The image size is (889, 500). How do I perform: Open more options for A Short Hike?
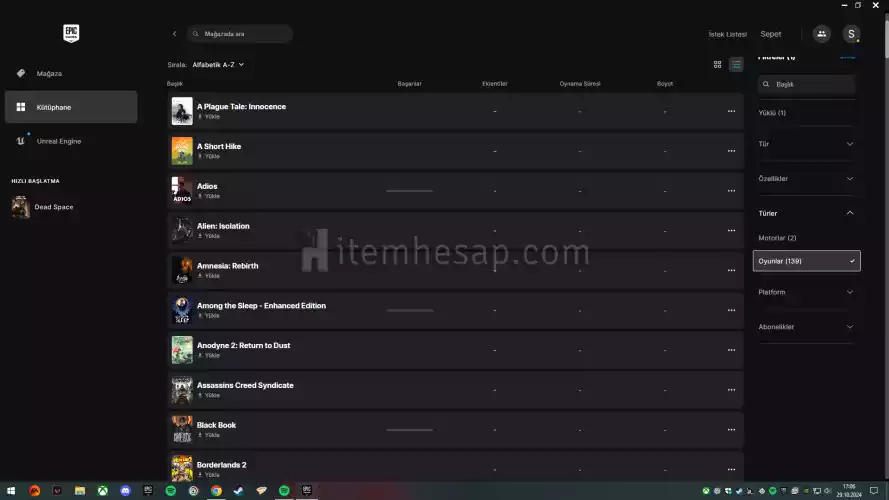point(731,151)
